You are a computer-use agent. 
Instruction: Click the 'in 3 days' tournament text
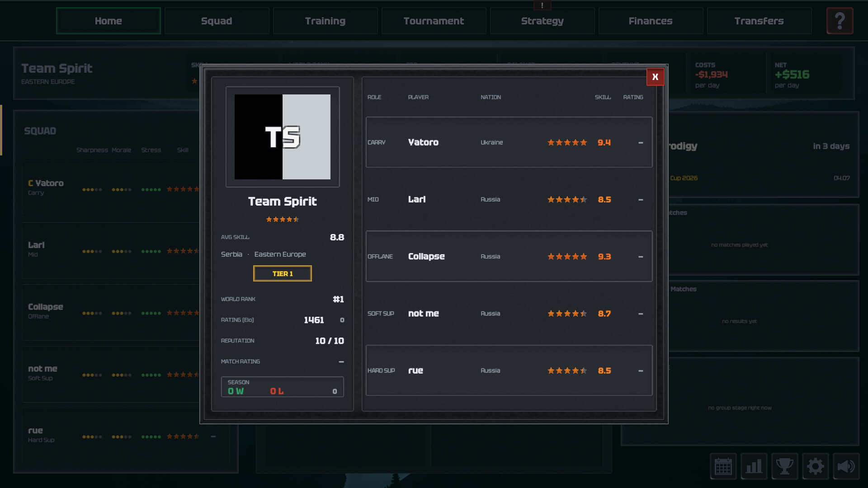pyautogui.click(x=831, y=146)
